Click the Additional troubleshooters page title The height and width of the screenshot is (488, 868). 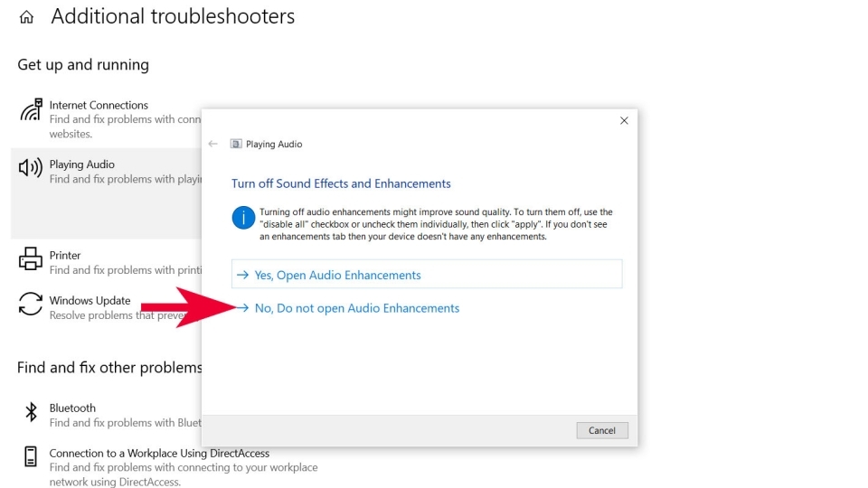click(173, 16)
